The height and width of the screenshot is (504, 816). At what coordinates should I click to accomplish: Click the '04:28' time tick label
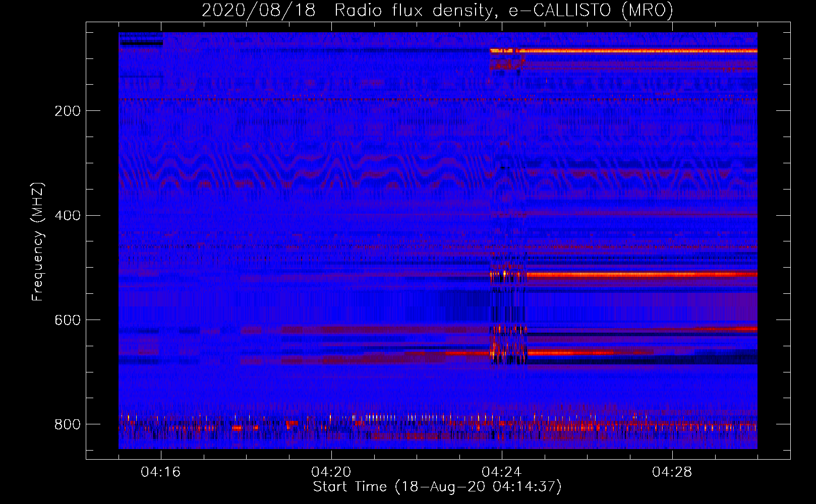(672, 472)
